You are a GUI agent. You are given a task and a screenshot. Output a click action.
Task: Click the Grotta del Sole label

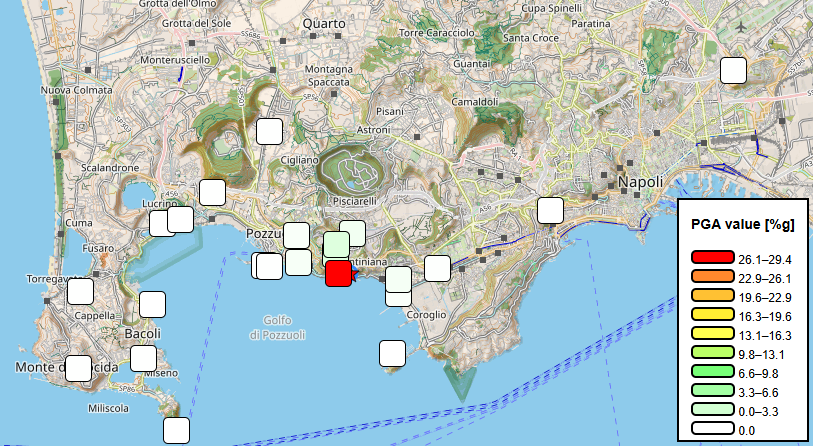(197, 23)
